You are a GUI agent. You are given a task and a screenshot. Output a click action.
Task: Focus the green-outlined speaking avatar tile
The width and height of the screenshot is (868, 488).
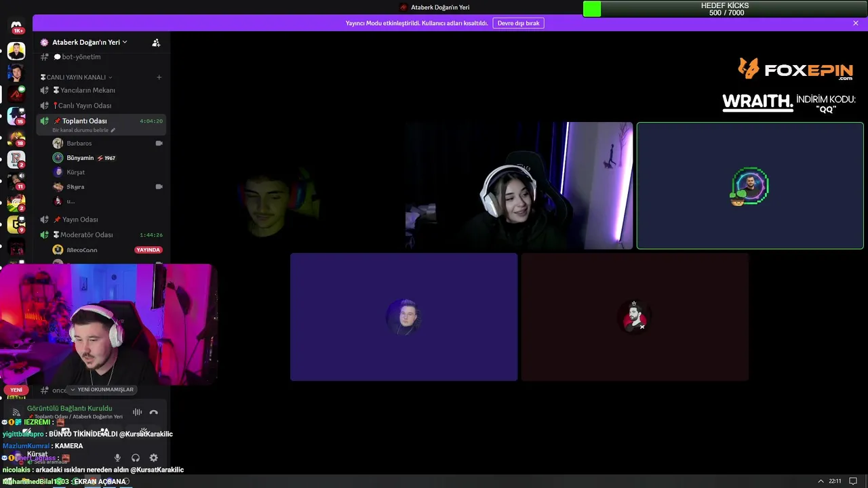click(x=750, y=186)
